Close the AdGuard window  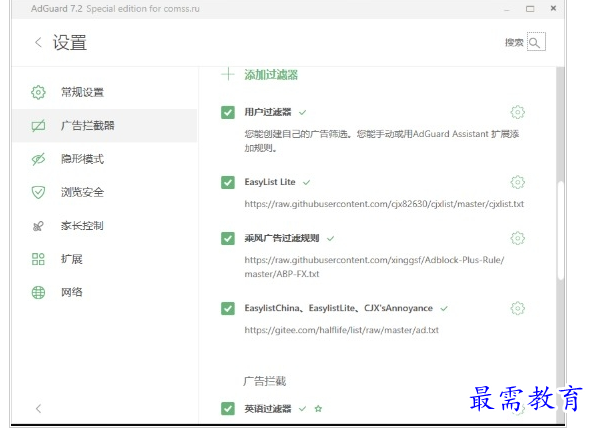pos(553,8)
